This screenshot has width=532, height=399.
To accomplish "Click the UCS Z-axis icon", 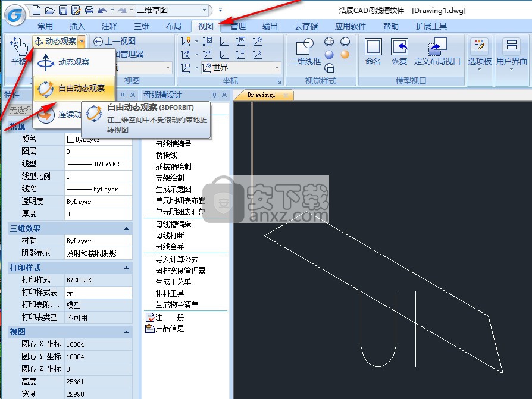I will 240,55.
